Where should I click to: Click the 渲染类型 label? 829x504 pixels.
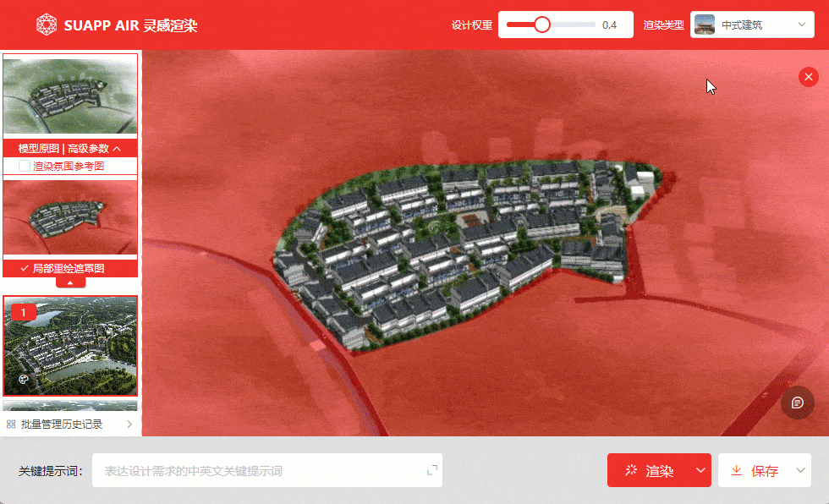(x=663, y=25)
